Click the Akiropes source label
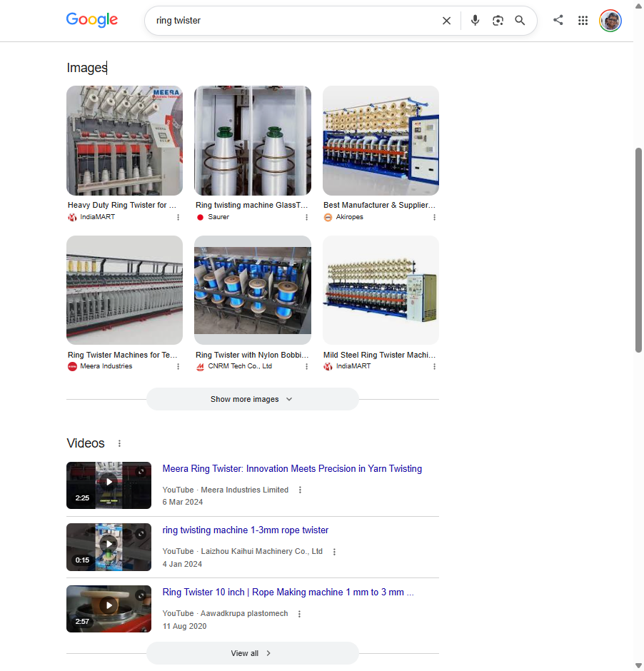This screenshot has height=671, width=644. 350,217
